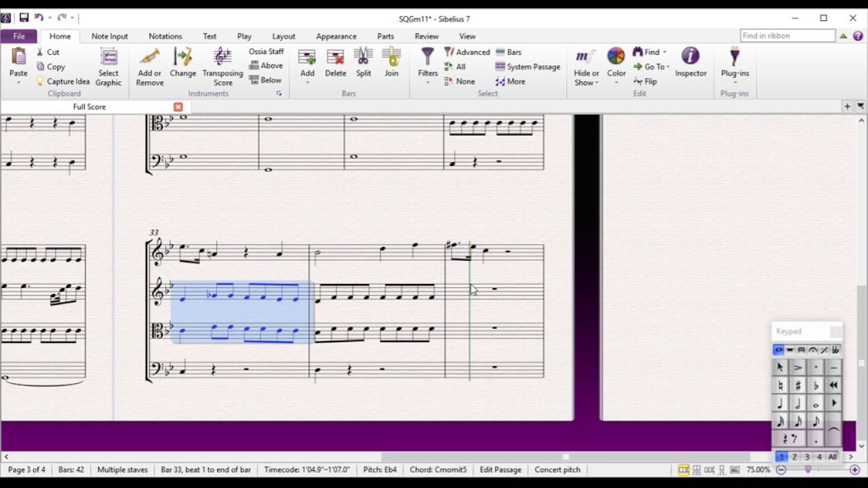Click Select More
The height and width of the screenshot is (488, 868).
pos(510,81)
